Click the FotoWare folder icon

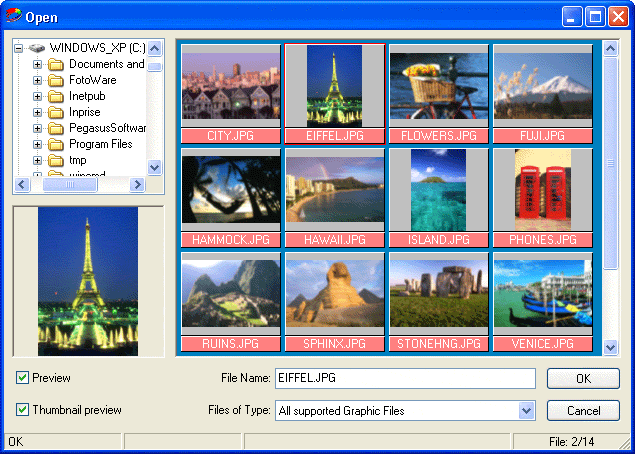tap(56, 80)
